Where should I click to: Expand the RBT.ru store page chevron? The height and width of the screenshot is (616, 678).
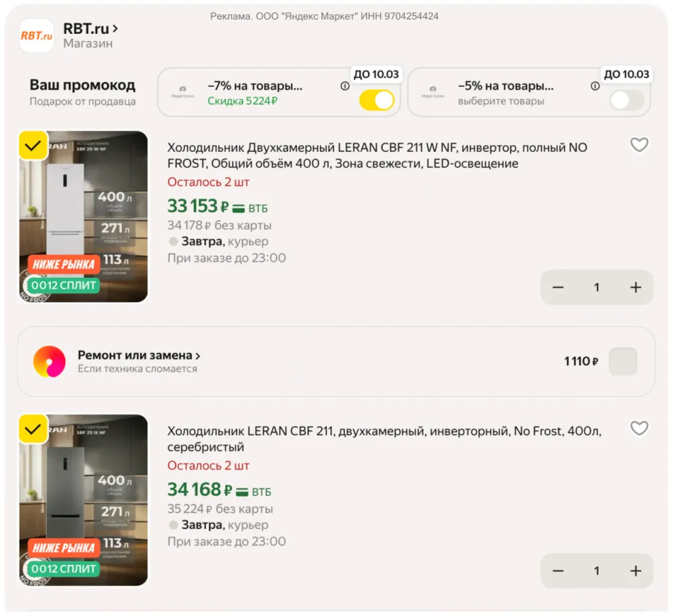click(x=115, y=28)
